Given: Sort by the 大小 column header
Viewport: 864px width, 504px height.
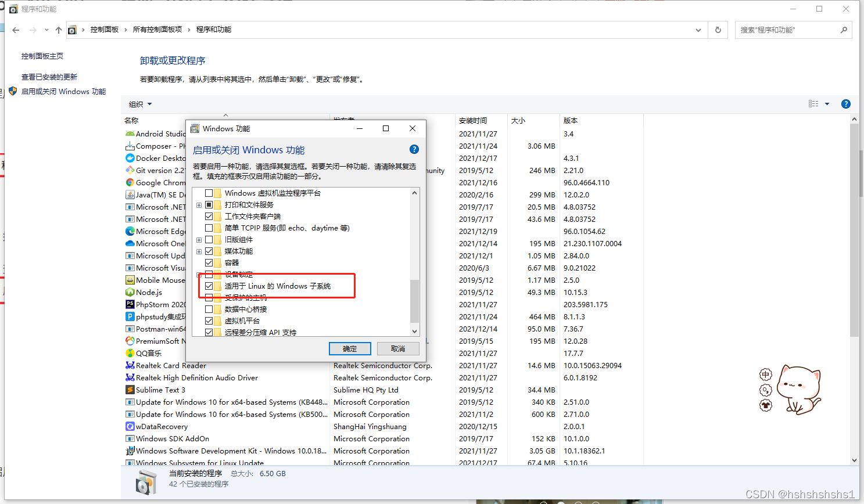Looking at the screenshot, I should click(x=518, y=120).
